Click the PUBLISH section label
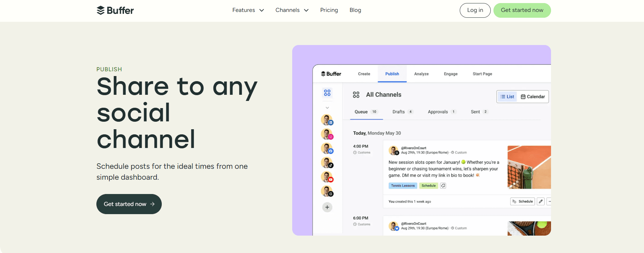The image size is (644, 253). (x=109, y=69)
